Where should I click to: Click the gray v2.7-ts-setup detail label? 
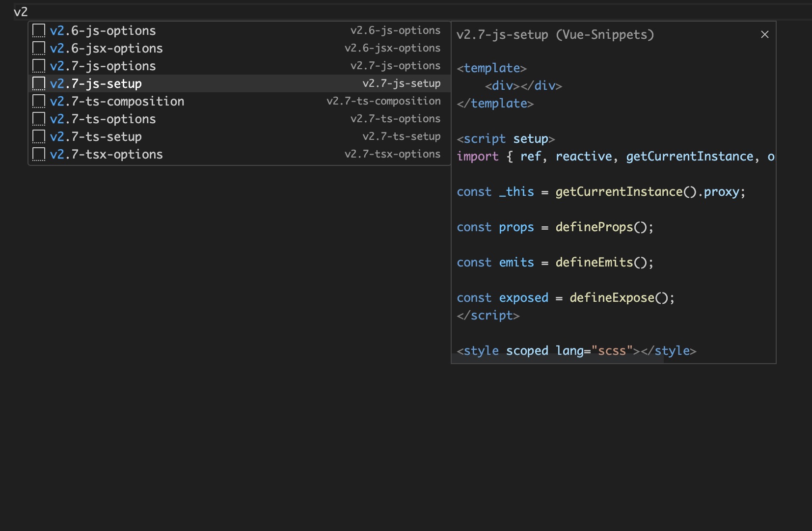(401, 136)
